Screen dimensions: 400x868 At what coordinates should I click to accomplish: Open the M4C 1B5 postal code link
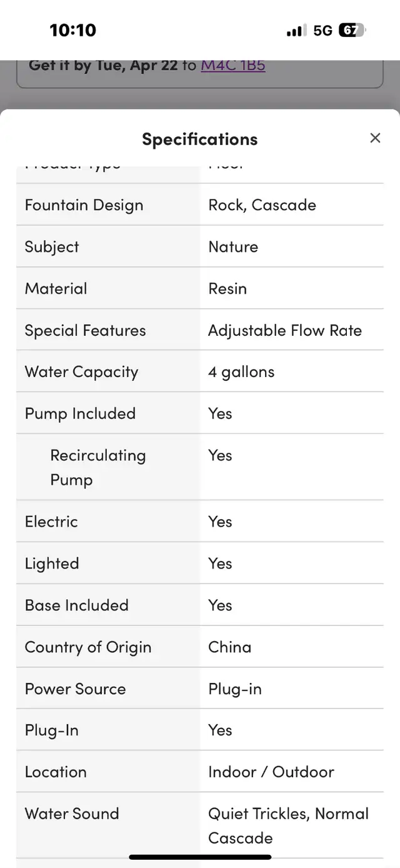point(233,65)
